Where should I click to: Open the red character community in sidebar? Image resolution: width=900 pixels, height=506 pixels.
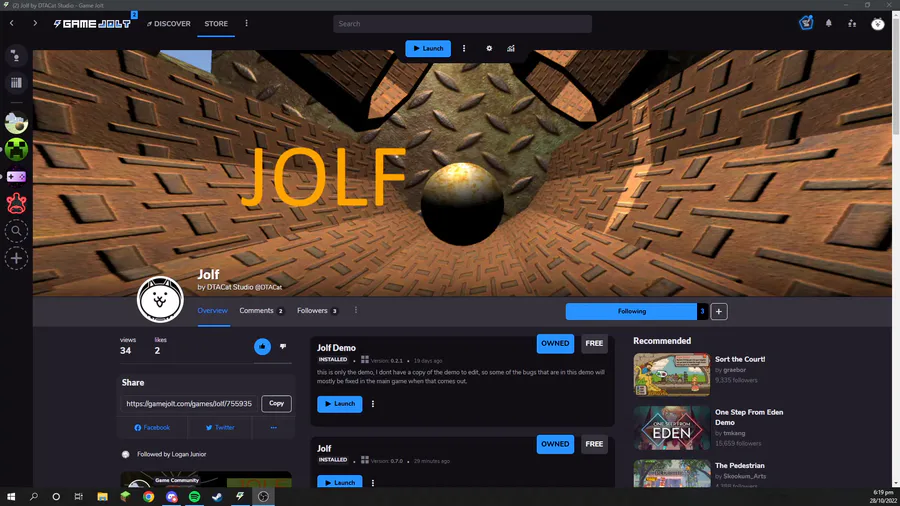pos(16,204)
